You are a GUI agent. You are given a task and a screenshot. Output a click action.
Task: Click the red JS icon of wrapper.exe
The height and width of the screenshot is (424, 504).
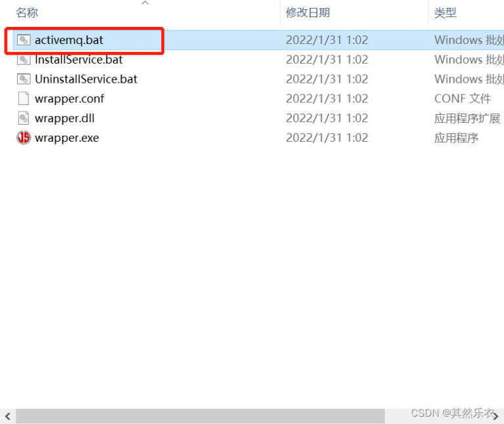click(x=24, y=138)
